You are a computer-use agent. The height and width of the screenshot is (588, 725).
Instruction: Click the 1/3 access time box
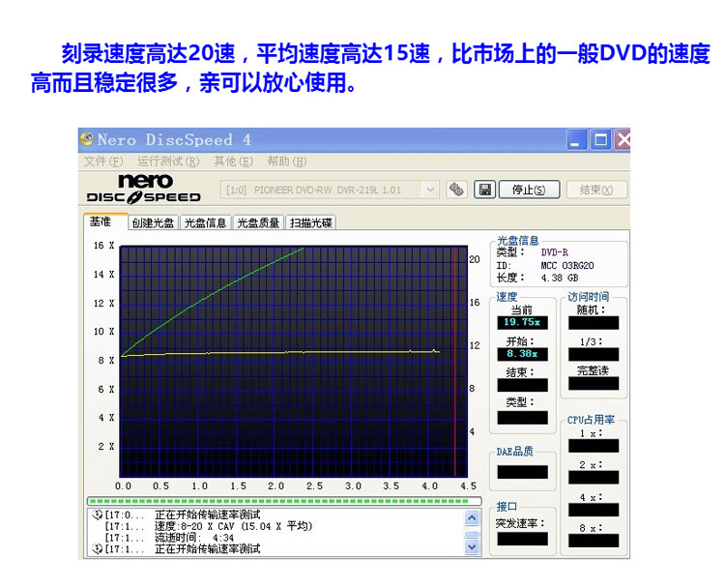pyautogui.click(x=594, y=354)
